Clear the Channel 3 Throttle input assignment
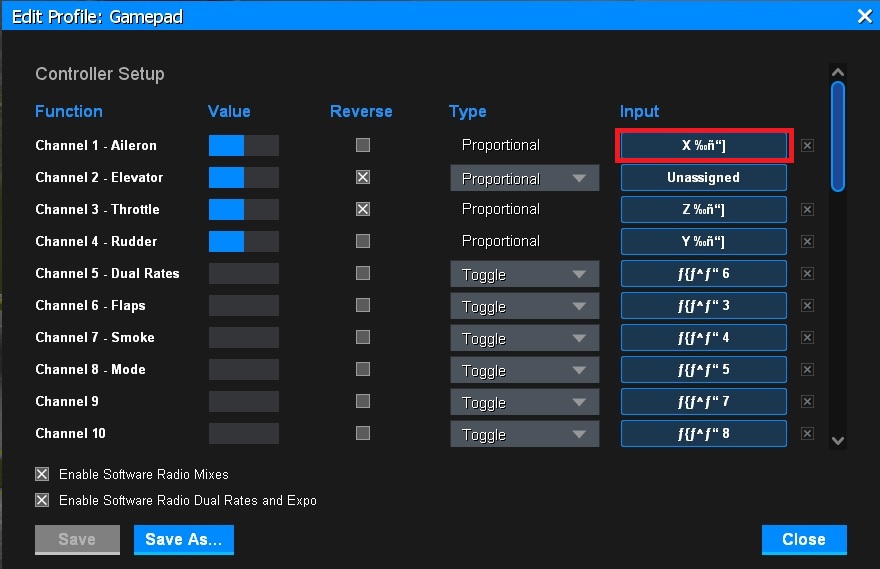 (807, 210)
